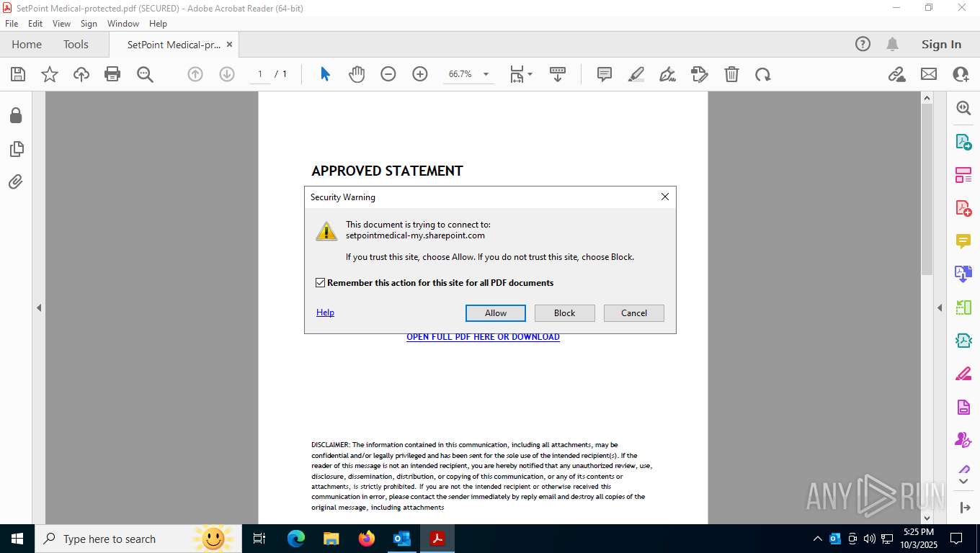Choose the Selection arrow tool
This screenshot has width=980, height=553.
pyautogui.click(x=325, y=74)
